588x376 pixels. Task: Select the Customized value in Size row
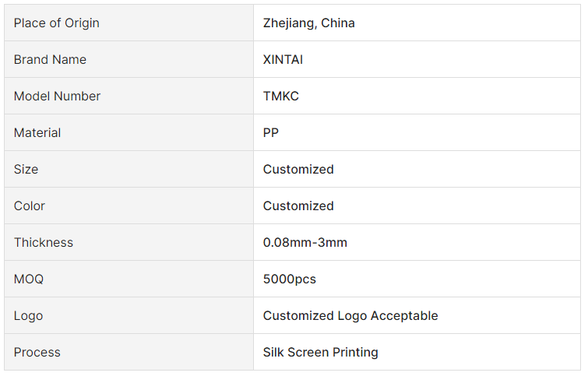[x=298, y=169]
